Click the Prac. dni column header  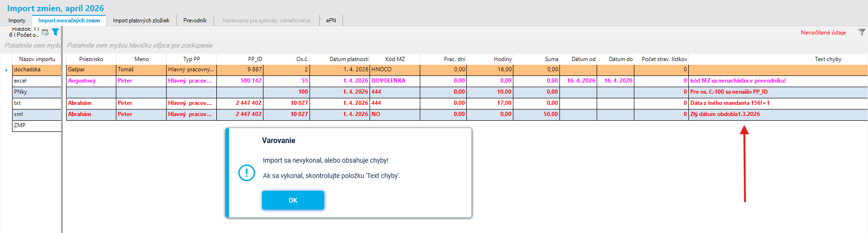(443, 59)
